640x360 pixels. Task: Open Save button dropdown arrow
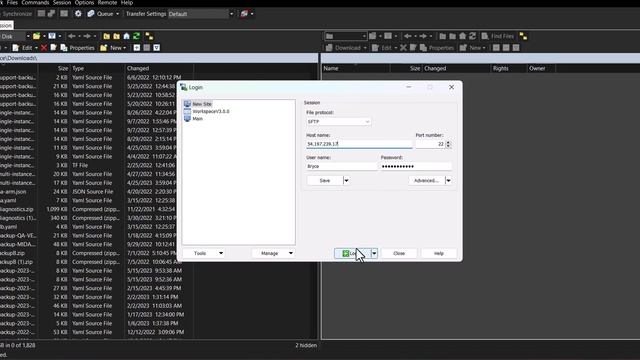(346, 180)
